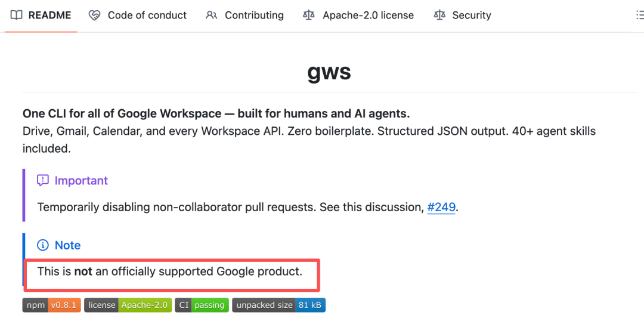The width and height of the screenshot is (644, 327).
Task: Click the scale icon next to Security
Action: 439,16
